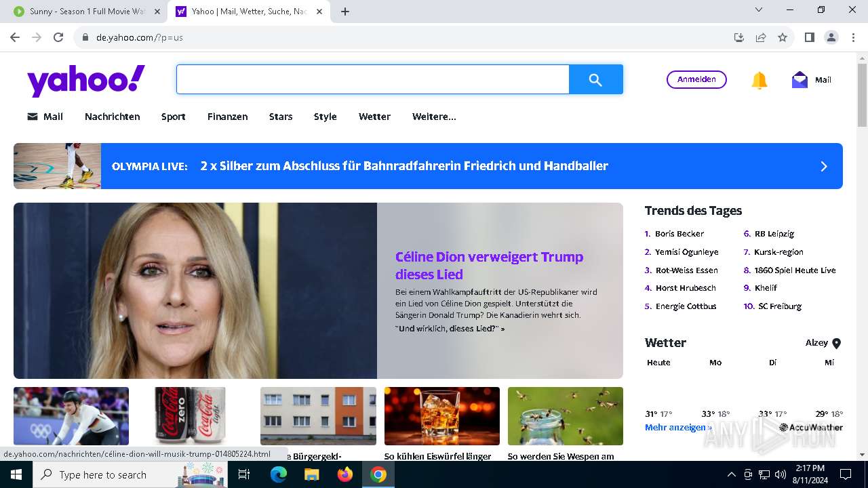The width and height of the screenshot is (868, 488).
Task: Click the Mail envelope in the navigation bar
Action: pyautogui.click(x=33, y=117)
